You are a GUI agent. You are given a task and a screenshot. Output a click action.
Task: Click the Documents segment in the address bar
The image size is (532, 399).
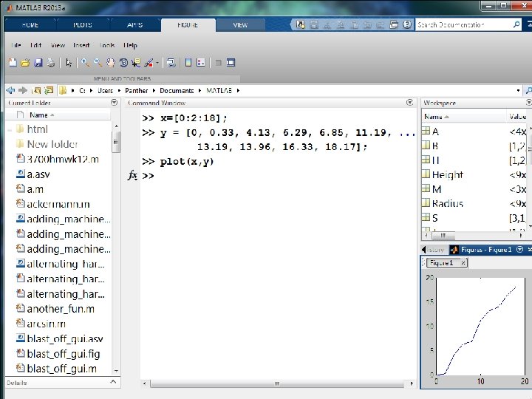[177, 91]
